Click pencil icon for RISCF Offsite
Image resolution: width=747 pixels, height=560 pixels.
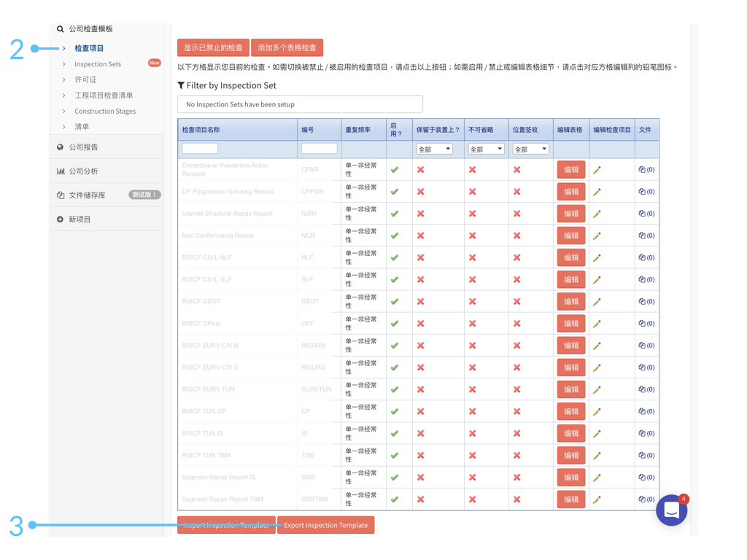click(597, 324)
